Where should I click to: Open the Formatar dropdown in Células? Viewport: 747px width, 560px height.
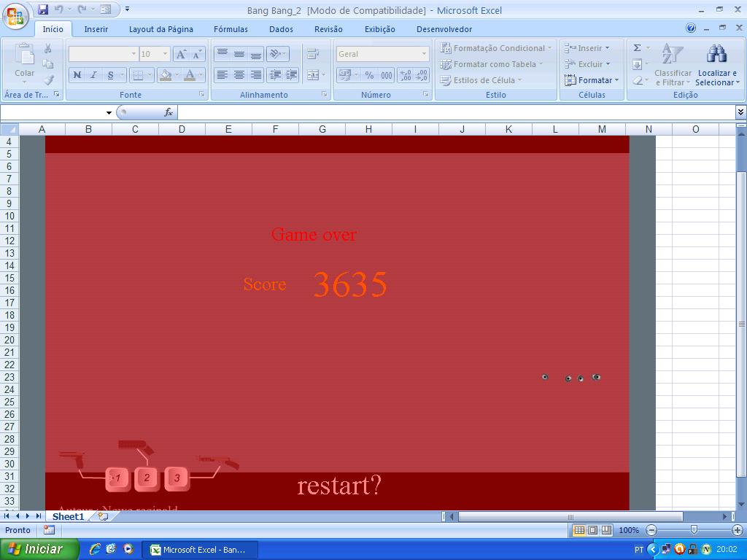click(592, 80)
